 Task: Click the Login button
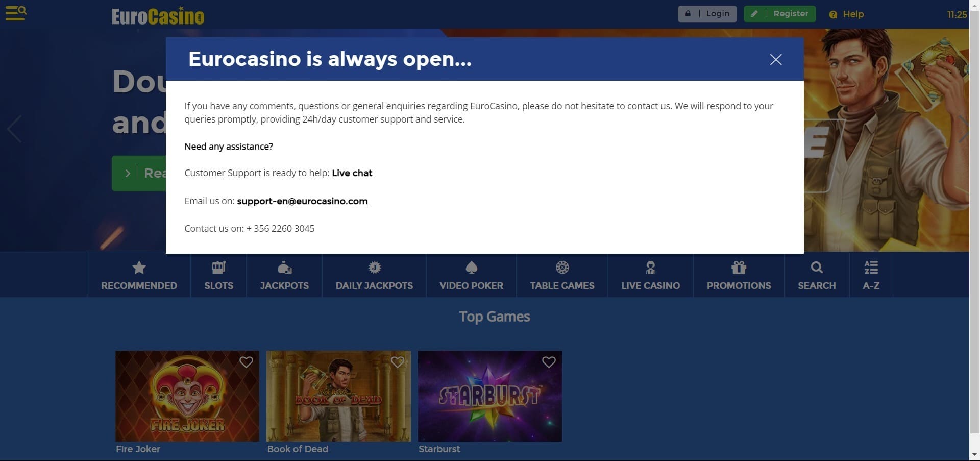[707, 14]
